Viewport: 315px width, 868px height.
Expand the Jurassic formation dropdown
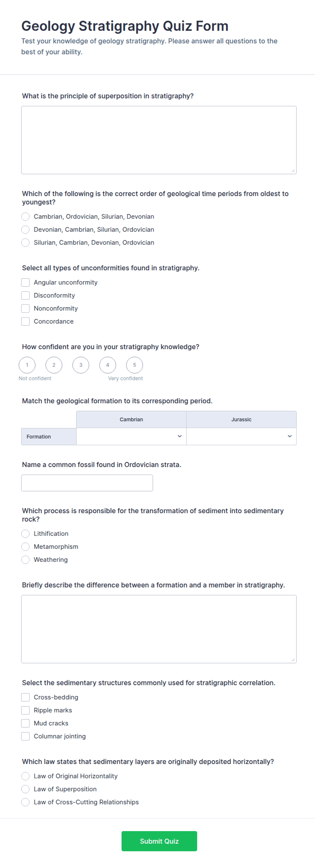pos(241,436)
